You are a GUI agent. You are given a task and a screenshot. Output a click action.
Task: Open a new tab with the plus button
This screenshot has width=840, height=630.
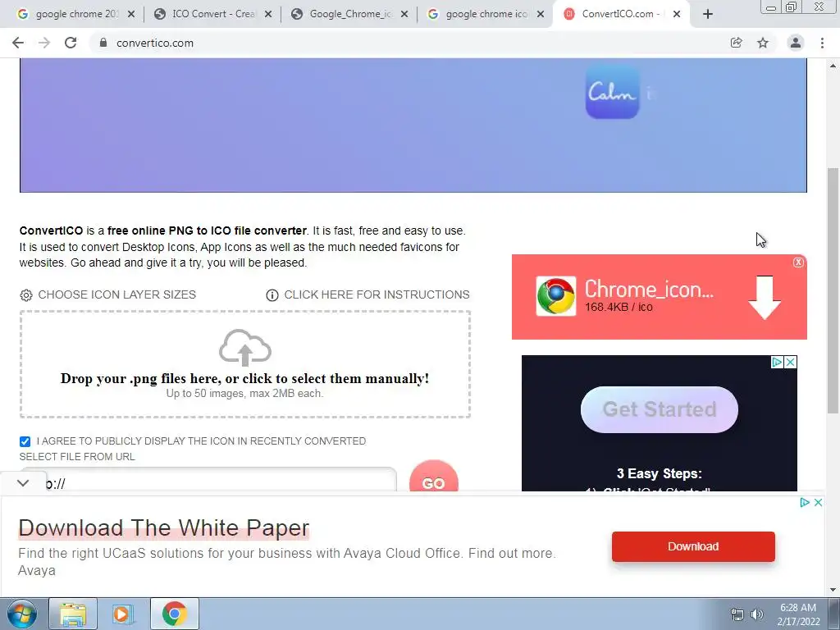(x=708, y=15)
